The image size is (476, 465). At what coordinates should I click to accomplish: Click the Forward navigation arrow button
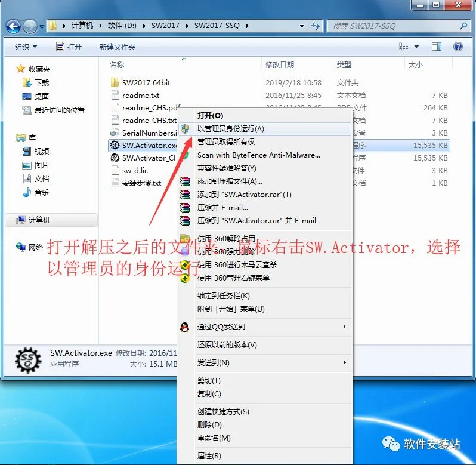click(x=30, y=26)
